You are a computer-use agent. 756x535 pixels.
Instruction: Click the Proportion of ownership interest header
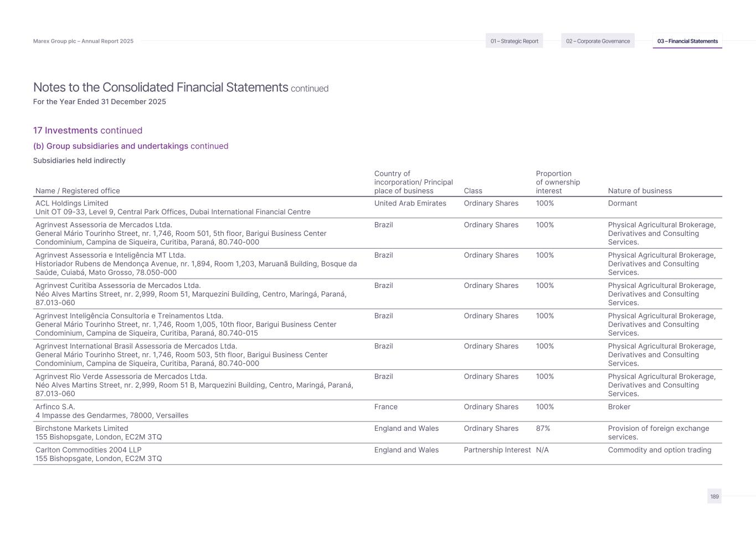click(x=557, y=182)
